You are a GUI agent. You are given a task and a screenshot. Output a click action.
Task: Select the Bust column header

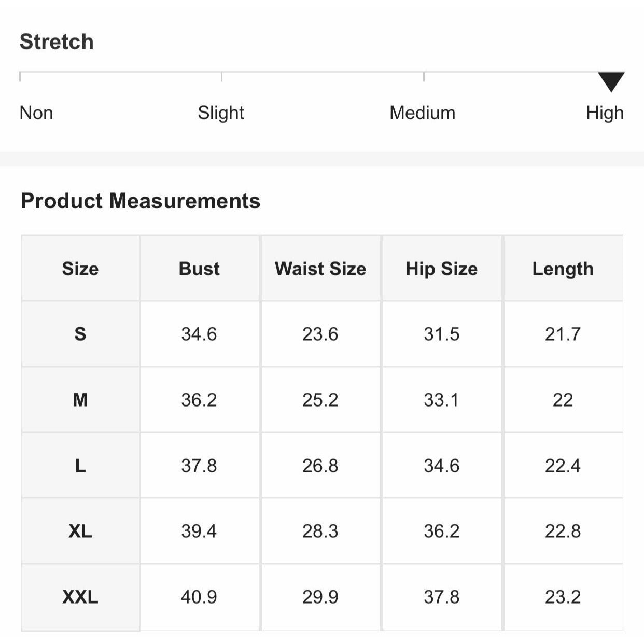[199, 269]
